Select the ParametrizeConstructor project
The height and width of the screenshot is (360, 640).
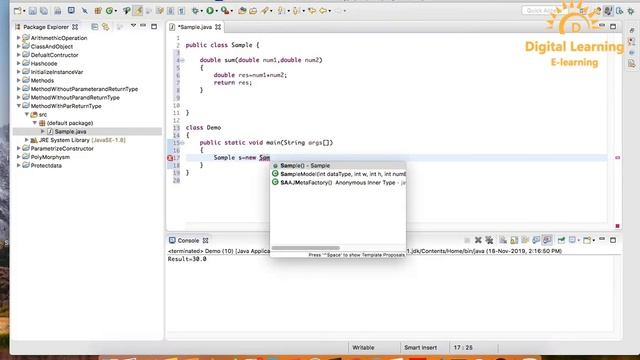point(62,149)
